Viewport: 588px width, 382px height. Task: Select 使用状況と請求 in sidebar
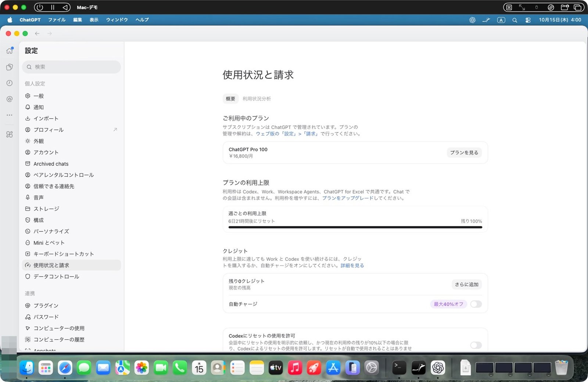[71, 265]
